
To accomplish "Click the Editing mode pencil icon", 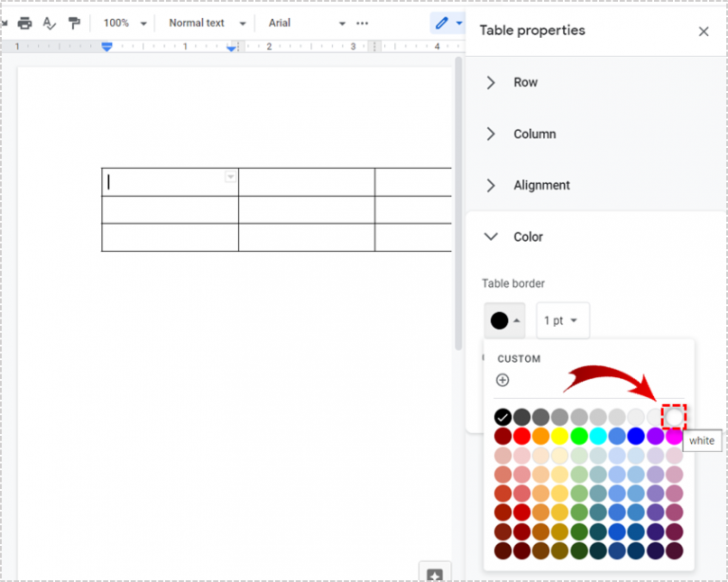I will (x=442, y=23).
